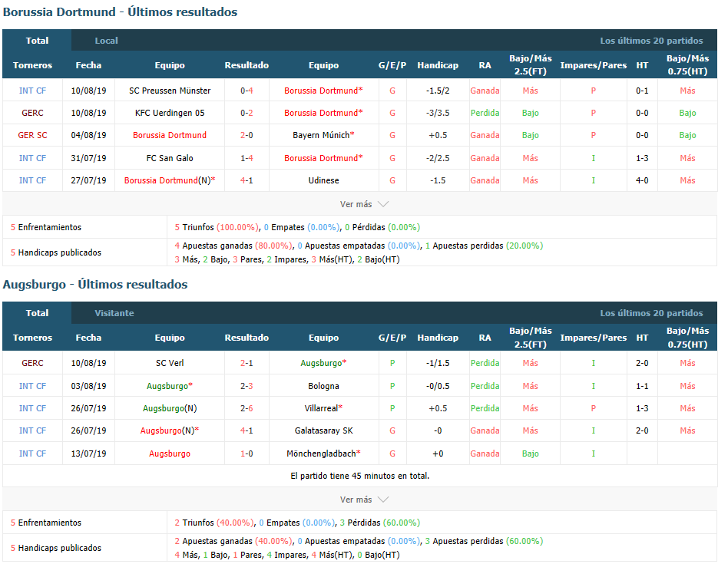The image size is (728, 564).
Task: Click the 'Borussia Dortmund - Últimos resultados' heading
Action: point(121,12)
